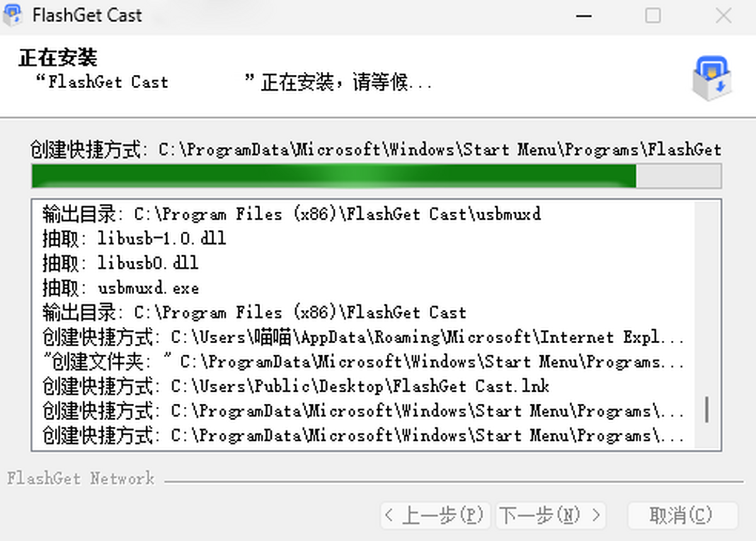Viewport: 756px width, 541px height.
Task: Click the install log scrollbar thumb
Action: point(706,409)
